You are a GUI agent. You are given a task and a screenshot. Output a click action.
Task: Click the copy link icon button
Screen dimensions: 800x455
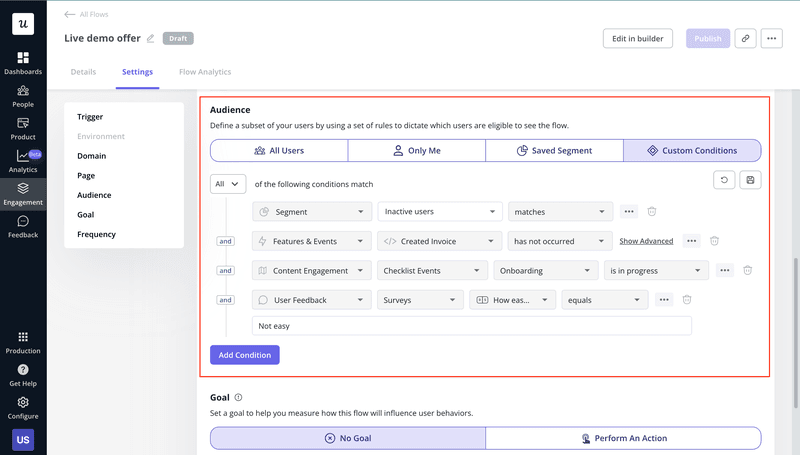pos(745,38)
